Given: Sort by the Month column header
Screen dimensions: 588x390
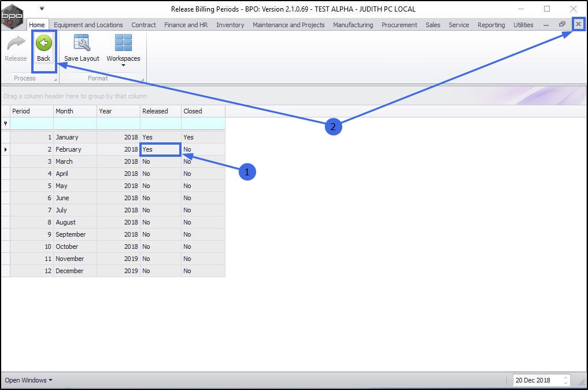Looking at the screenshot, I should [x=75, y=111].
